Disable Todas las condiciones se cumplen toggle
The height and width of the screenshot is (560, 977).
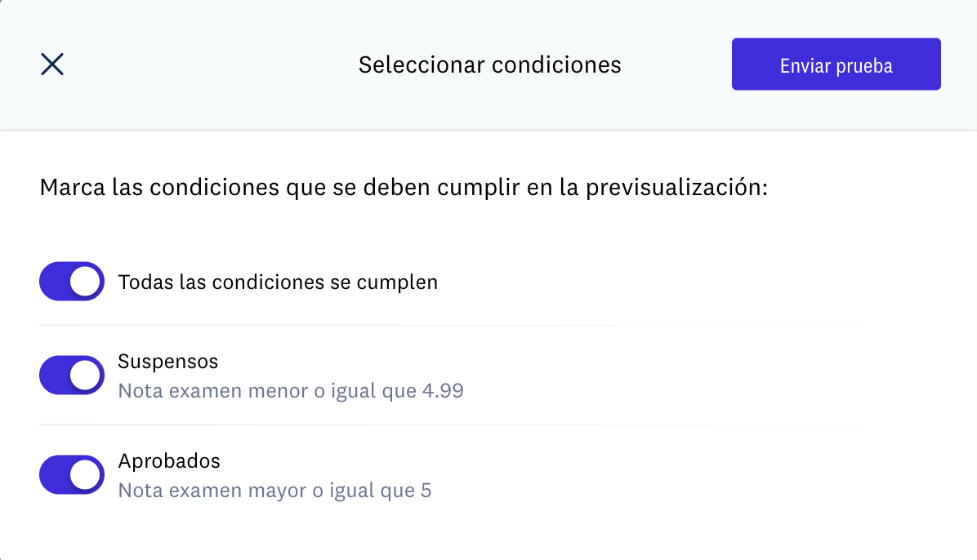click(x=72, y=282)
